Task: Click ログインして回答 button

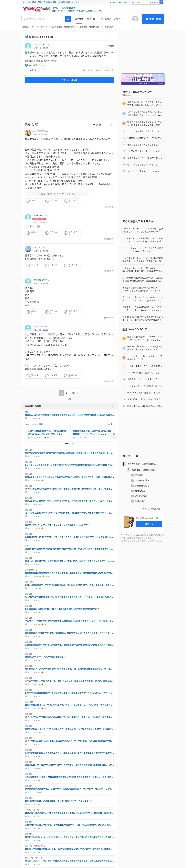Action: coord(70,80)
